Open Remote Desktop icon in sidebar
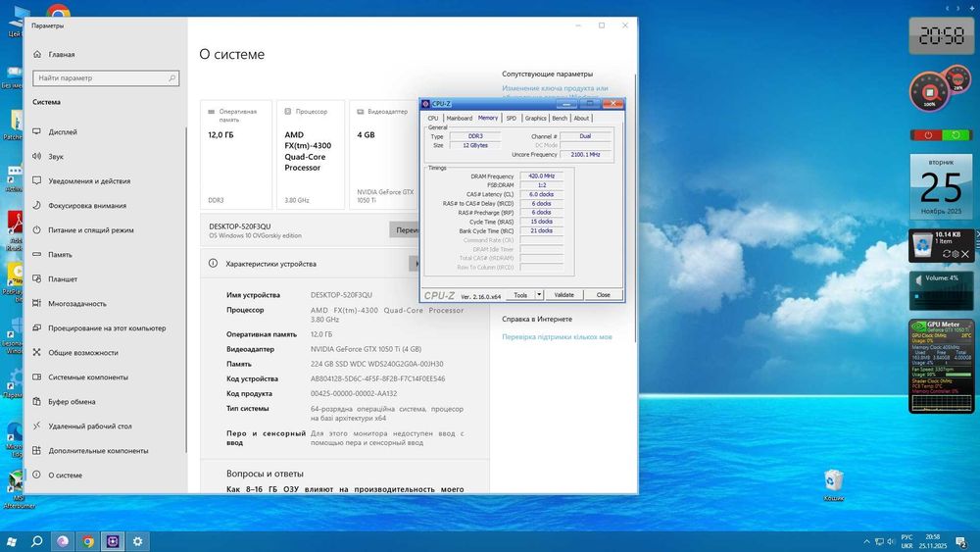980x552 pixels. [37, 426]
